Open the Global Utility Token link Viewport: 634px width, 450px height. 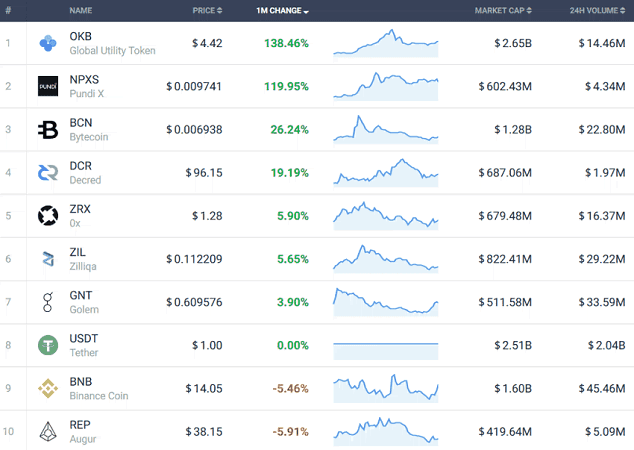tap(112, 51)
